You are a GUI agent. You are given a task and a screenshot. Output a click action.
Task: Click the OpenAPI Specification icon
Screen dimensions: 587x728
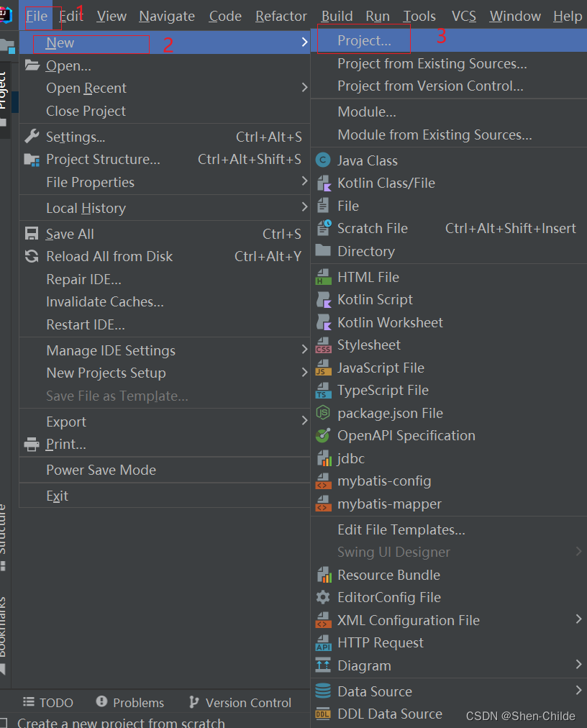pos(323,435)
